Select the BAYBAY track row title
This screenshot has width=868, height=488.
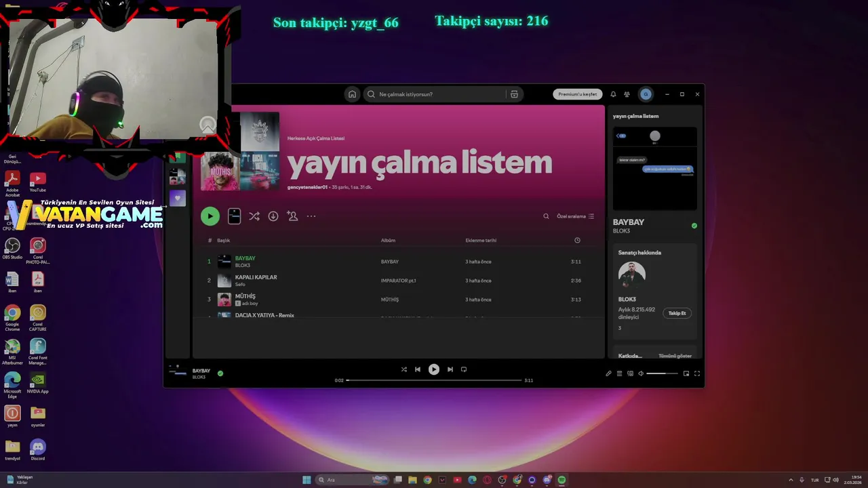pyautogui.click(x=245, y=258)
